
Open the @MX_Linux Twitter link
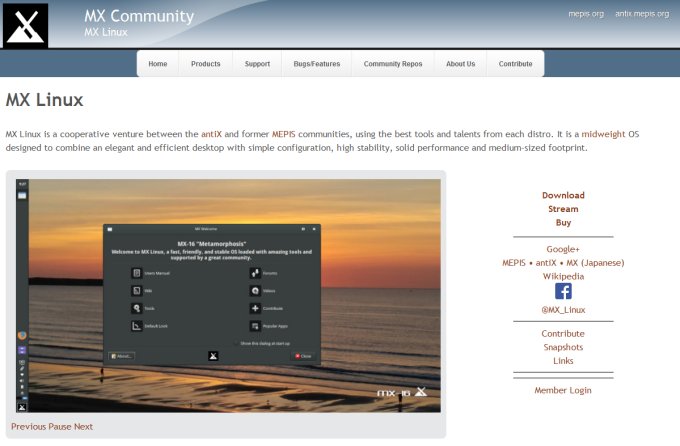click(563, 311)
